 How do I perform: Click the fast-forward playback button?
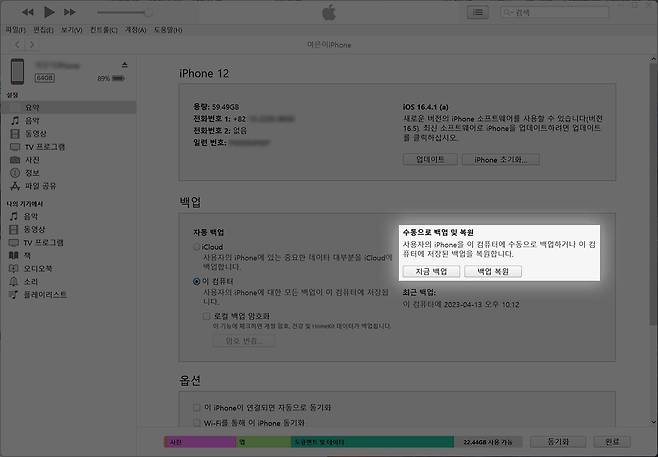(x=70, y=12)
